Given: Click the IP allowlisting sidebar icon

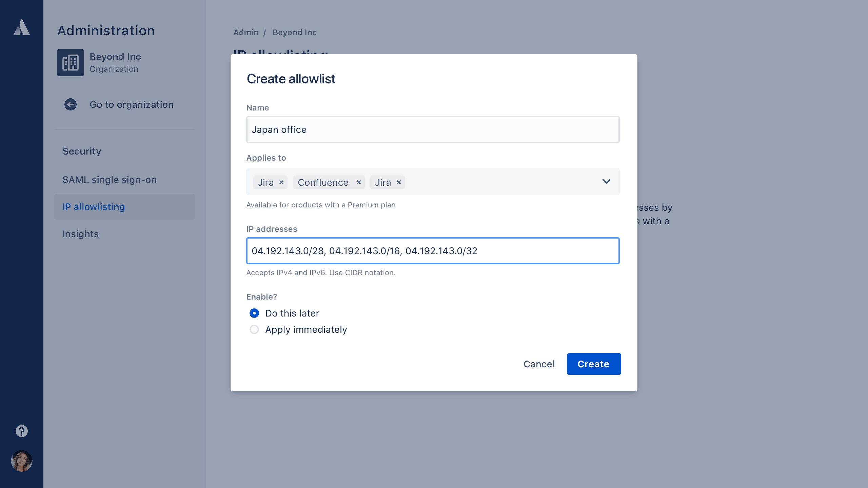Looking at the screenshot, I should [x=94, y=207].
